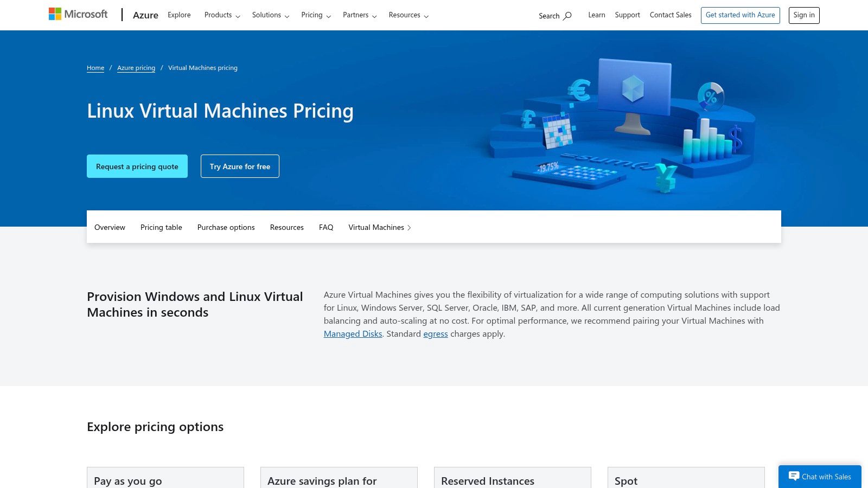Expand the Virtual Machines section chevron

(x=410, y=227)
